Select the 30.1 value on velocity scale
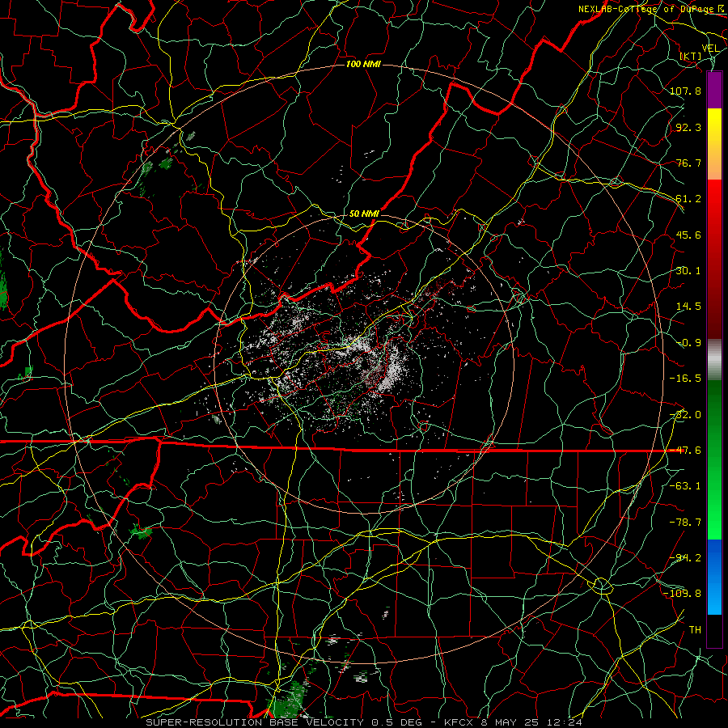Screen dimensions: 728x728 point(688,271)
